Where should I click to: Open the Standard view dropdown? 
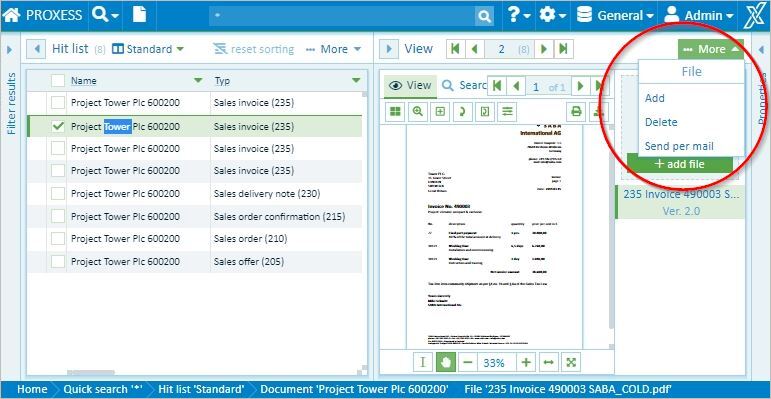[x=148, y=49]
